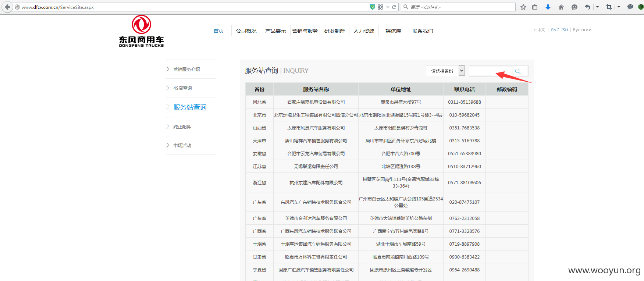Open the 研发制造 menu item
644x281 pixels.
(x=334, y=31)
